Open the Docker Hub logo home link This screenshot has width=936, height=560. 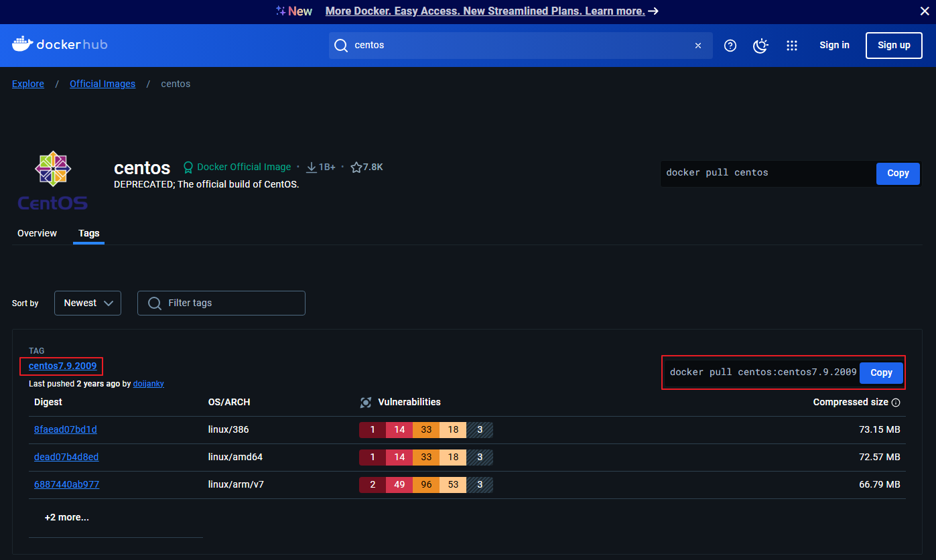click(x=60, y=45)
